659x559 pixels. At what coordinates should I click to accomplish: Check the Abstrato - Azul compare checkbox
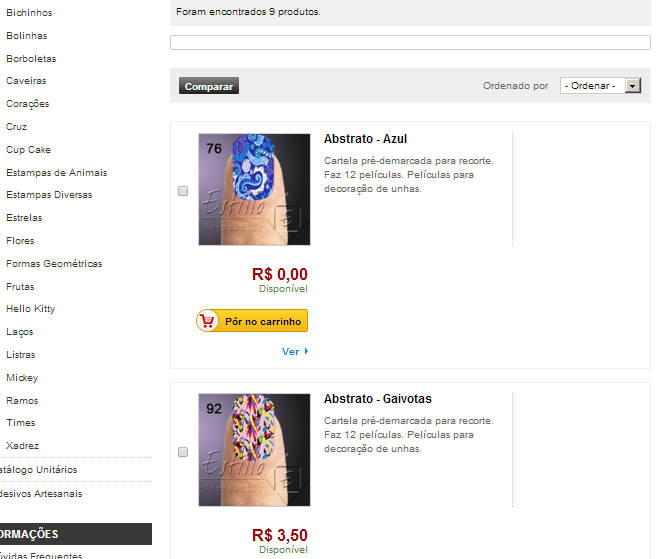[x=183, y=191]
